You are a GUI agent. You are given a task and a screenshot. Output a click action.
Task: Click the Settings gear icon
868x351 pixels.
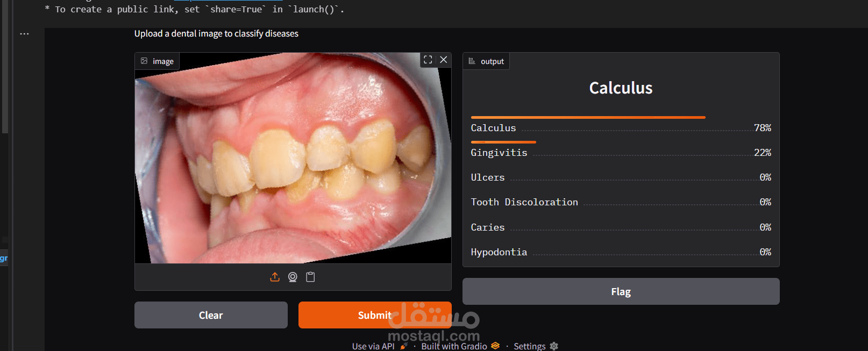[x=554, y=346]
